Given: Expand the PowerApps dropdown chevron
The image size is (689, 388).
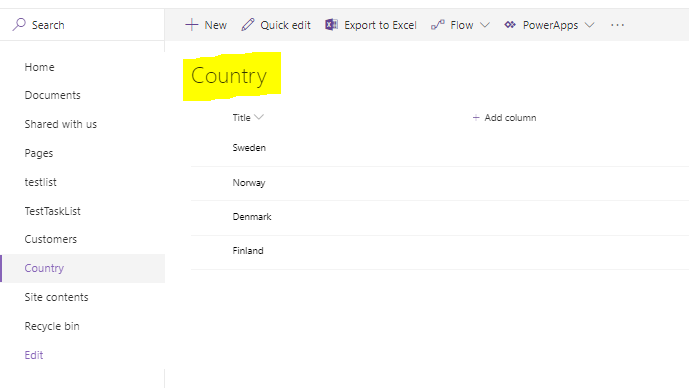Looking at the screenshot, I should [x=590, y=25].
